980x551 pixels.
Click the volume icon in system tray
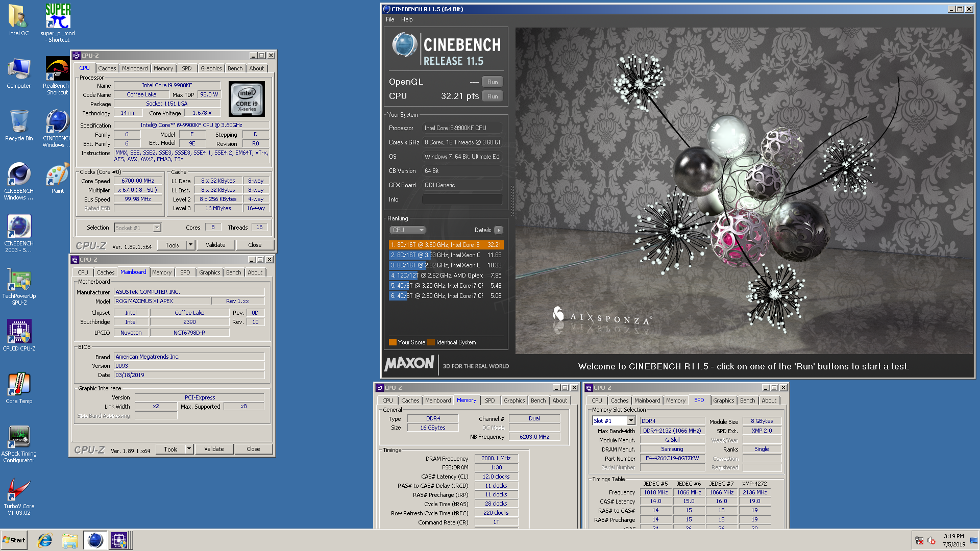point(932,541)
